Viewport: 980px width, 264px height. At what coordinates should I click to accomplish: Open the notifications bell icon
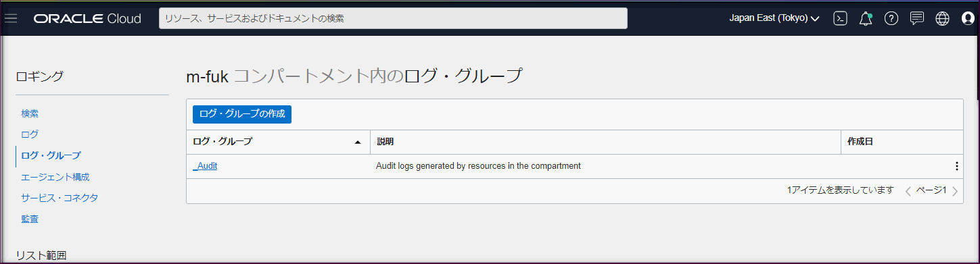[866, 18]
